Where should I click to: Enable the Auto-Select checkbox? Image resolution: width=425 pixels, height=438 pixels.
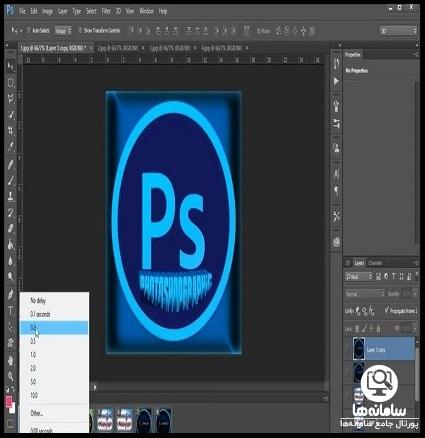click(29, 30)
